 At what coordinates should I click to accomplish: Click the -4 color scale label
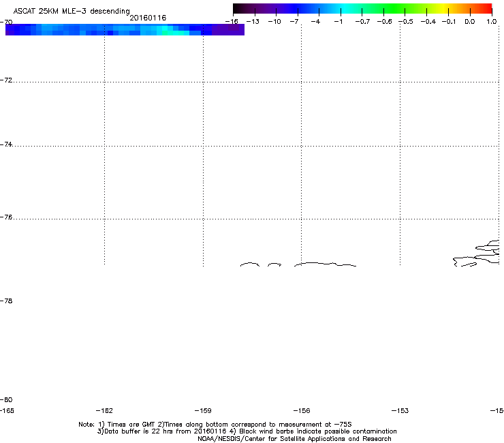click(x=315, y=22)
